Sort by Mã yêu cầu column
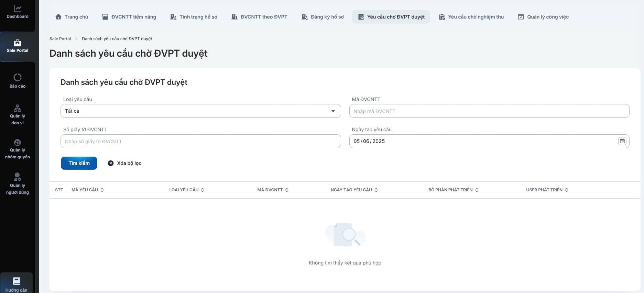The height and width of the screenshot is (293, 644). click(102, 190)
